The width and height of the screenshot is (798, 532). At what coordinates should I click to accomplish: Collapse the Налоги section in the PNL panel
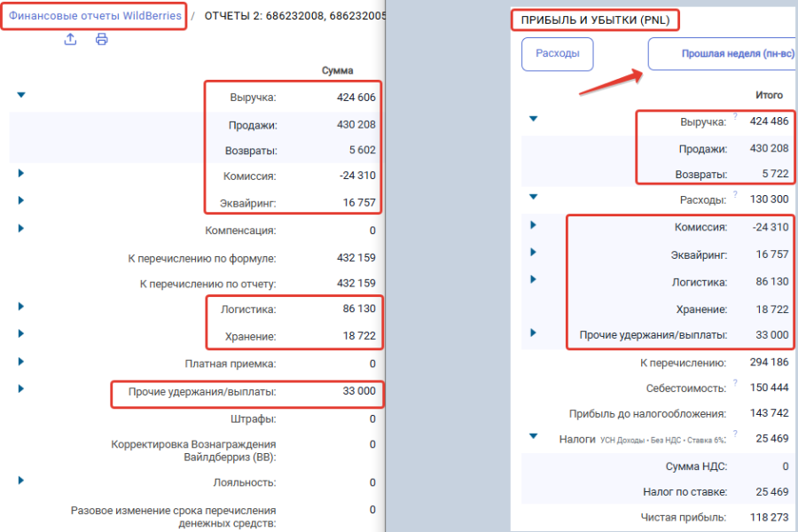[x=533, y=436]
